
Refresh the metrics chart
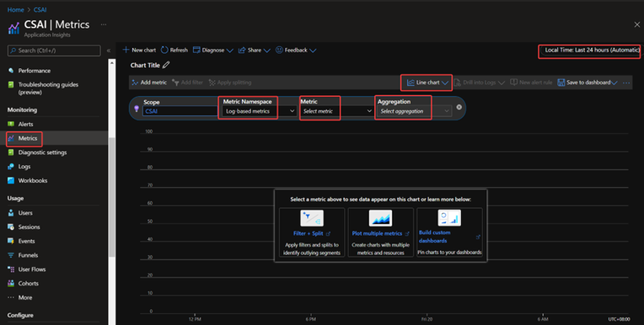click(174, 50)
